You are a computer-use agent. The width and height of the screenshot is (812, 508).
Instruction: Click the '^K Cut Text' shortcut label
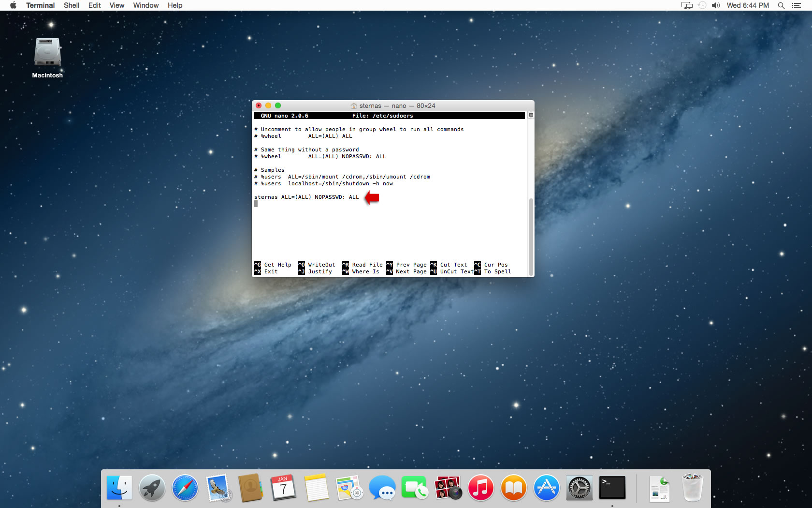click(449, 265)
